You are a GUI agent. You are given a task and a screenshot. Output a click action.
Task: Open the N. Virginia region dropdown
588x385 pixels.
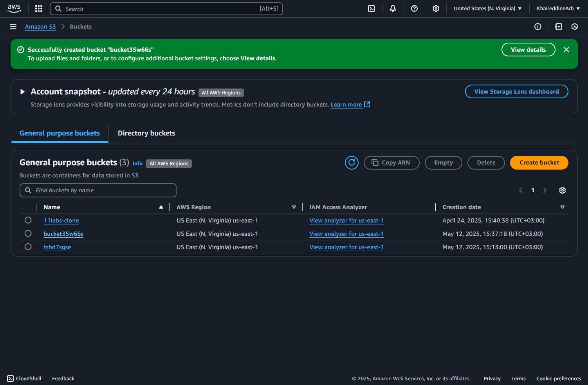coord(487,9)
